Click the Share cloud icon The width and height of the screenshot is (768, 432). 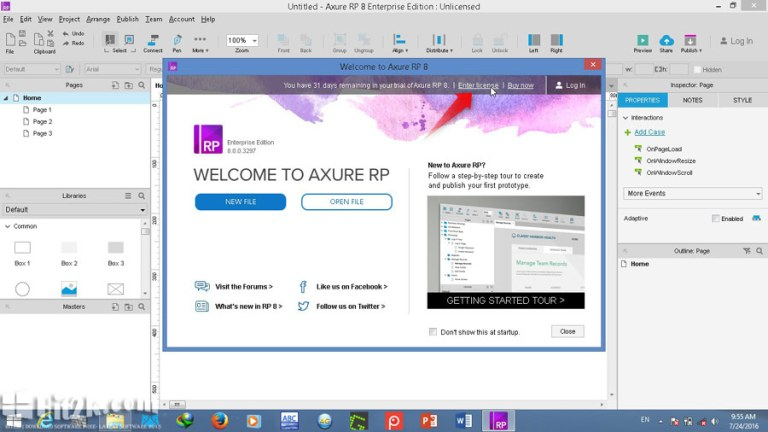(666, 43)
